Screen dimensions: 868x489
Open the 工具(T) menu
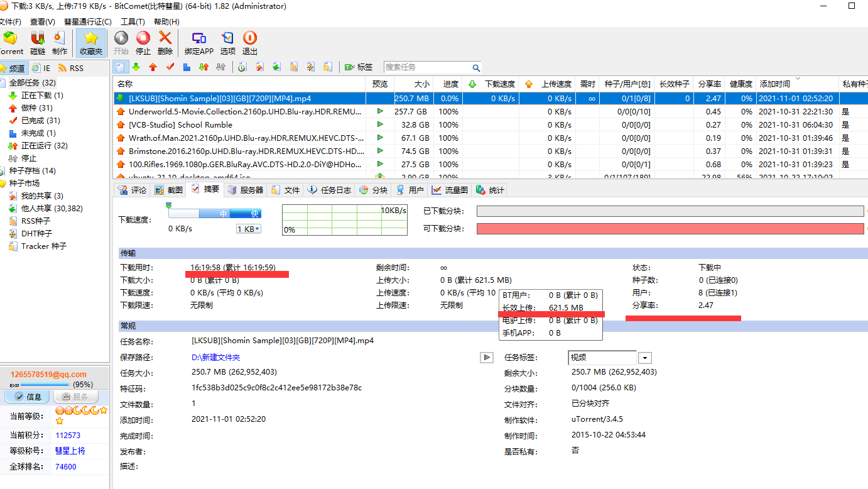133,22
